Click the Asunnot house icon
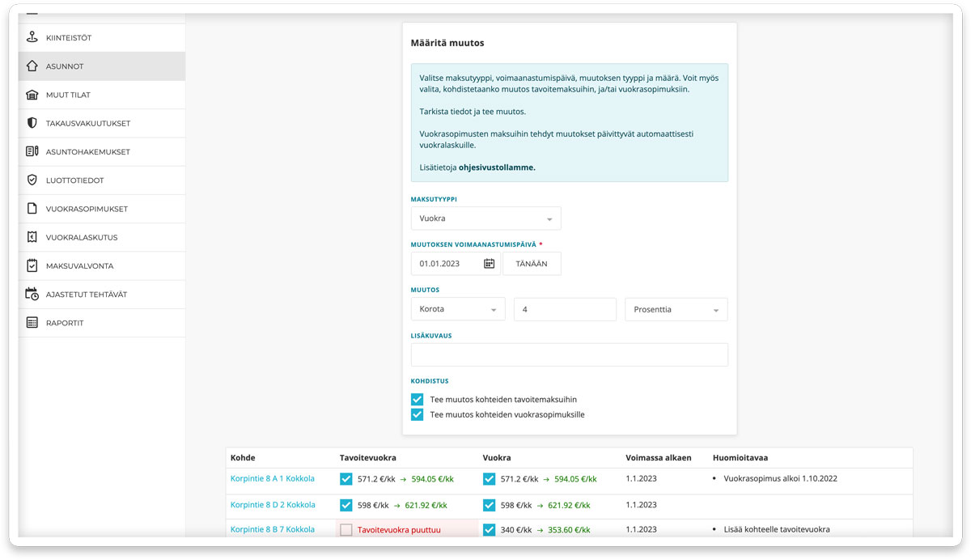 coord(32,66)
